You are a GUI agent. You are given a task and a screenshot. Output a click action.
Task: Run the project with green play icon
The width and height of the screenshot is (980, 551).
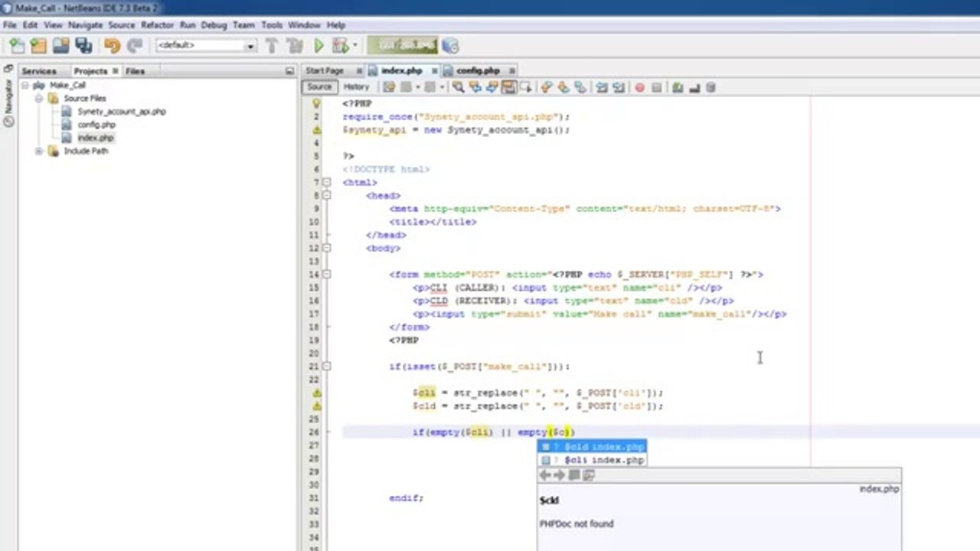pyautogui.click(x=318, y=46)
